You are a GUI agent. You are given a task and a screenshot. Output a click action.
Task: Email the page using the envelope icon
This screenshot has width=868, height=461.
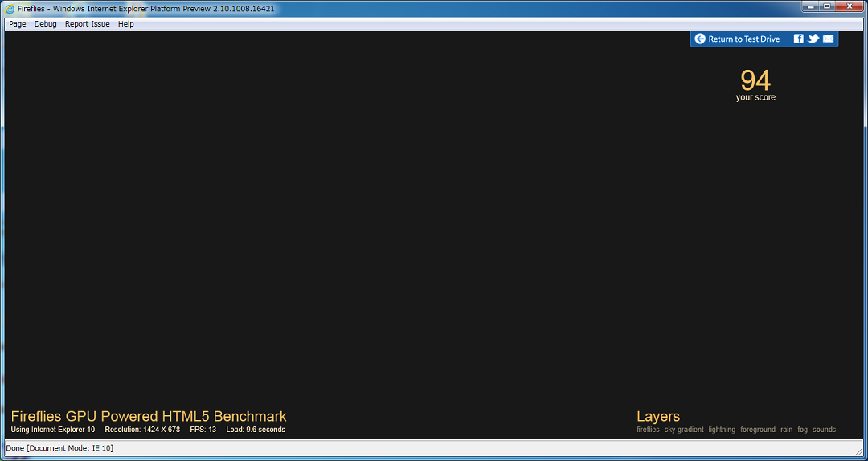coord(828,39)
